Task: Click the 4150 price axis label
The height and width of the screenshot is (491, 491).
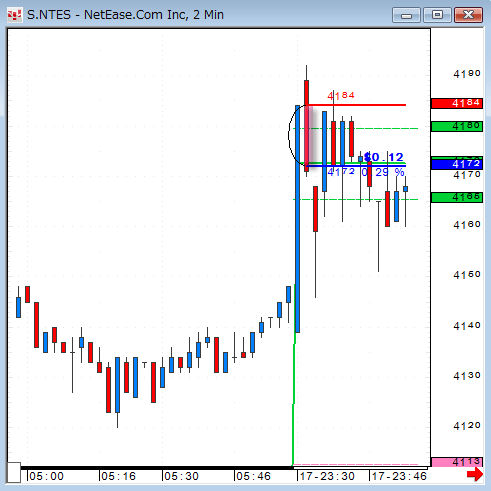Action: coord(467,275)
